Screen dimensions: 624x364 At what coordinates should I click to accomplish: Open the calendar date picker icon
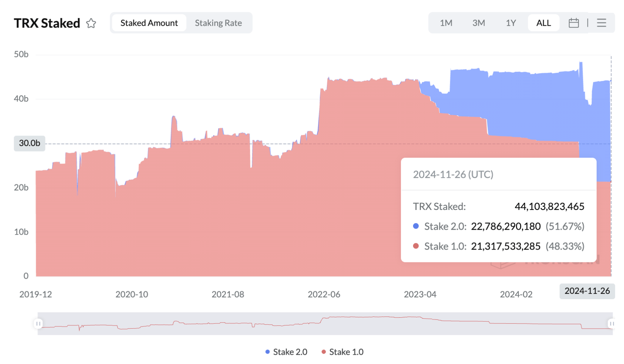(x=574, y=23)
